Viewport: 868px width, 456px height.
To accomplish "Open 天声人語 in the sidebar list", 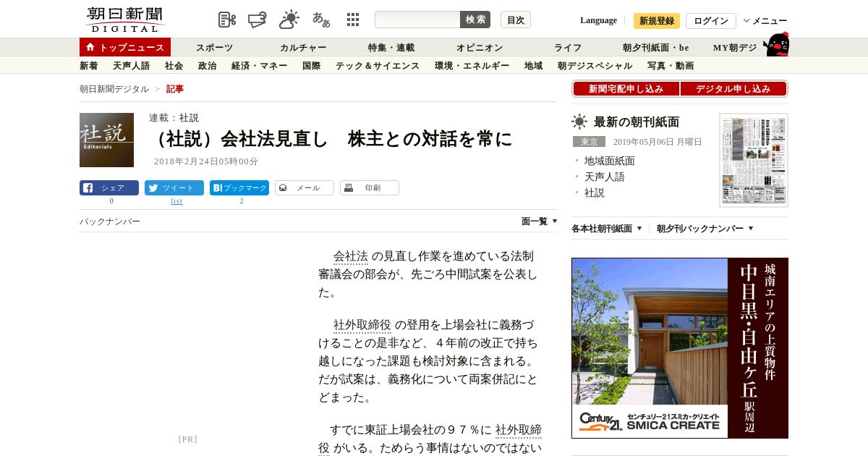I will tap(605, 177).
